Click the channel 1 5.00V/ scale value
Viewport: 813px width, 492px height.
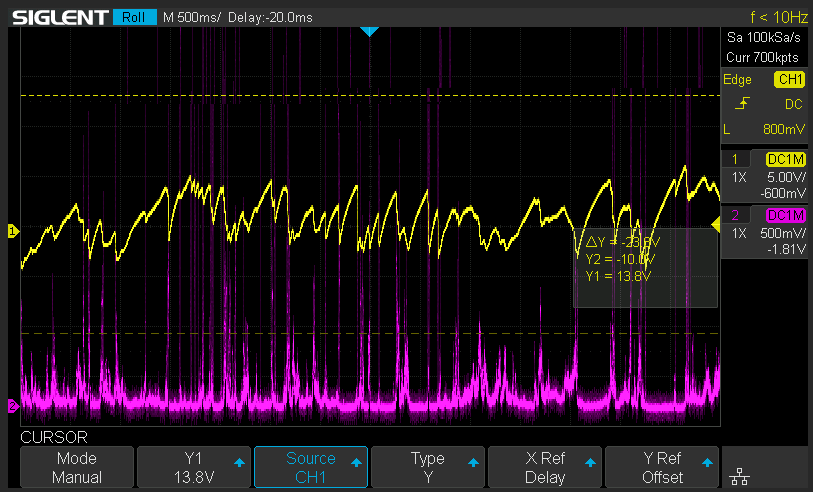(787, 177)
